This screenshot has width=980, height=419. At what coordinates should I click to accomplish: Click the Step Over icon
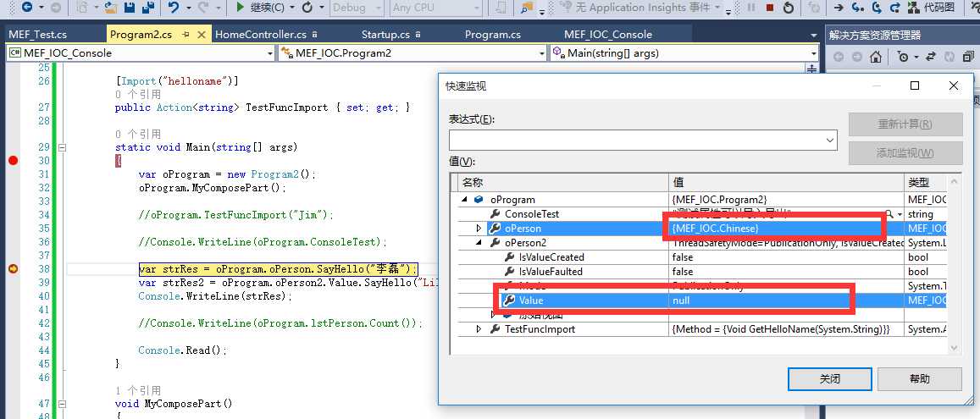click(877, 8)
